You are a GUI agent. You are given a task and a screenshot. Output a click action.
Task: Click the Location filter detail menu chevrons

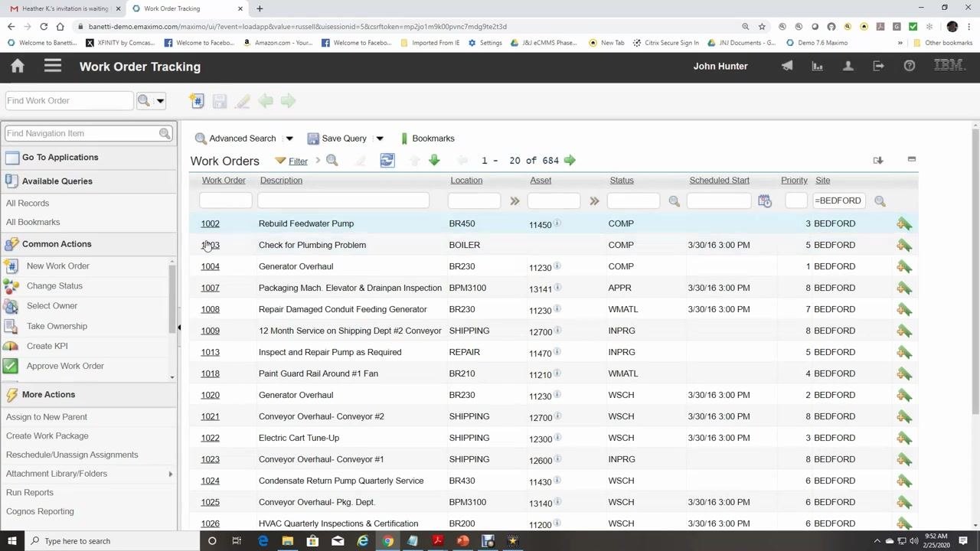tap(514, 201)
